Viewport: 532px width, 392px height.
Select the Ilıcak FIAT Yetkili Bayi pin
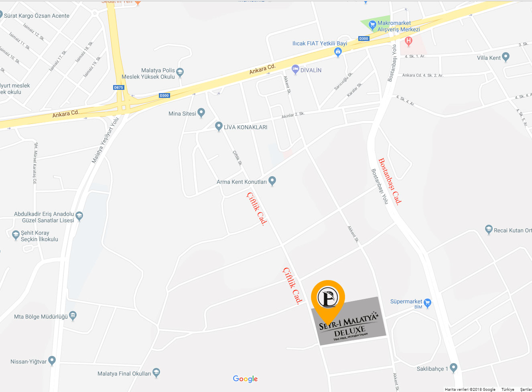(x=338, y=52)
